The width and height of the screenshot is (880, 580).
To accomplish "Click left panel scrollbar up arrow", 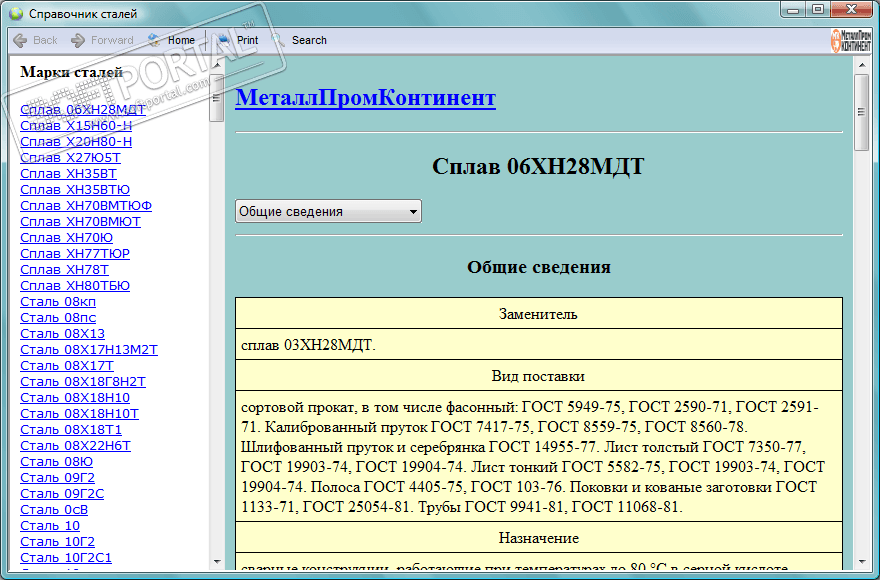I will pos(217,65).
